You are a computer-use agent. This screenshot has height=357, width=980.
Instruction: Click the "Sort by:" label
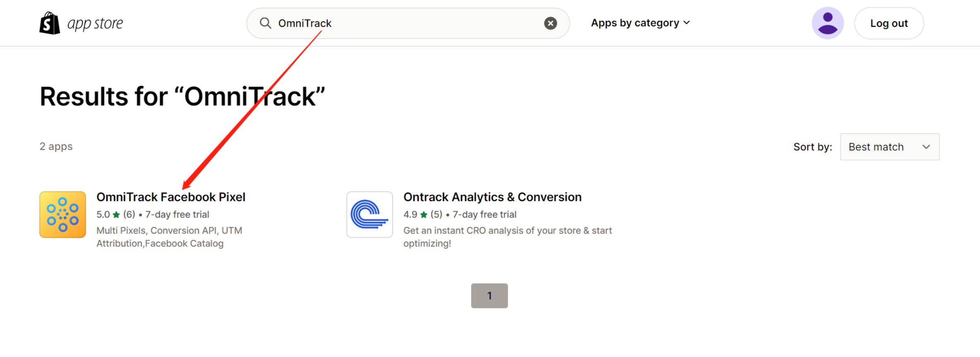pos(813,147)
